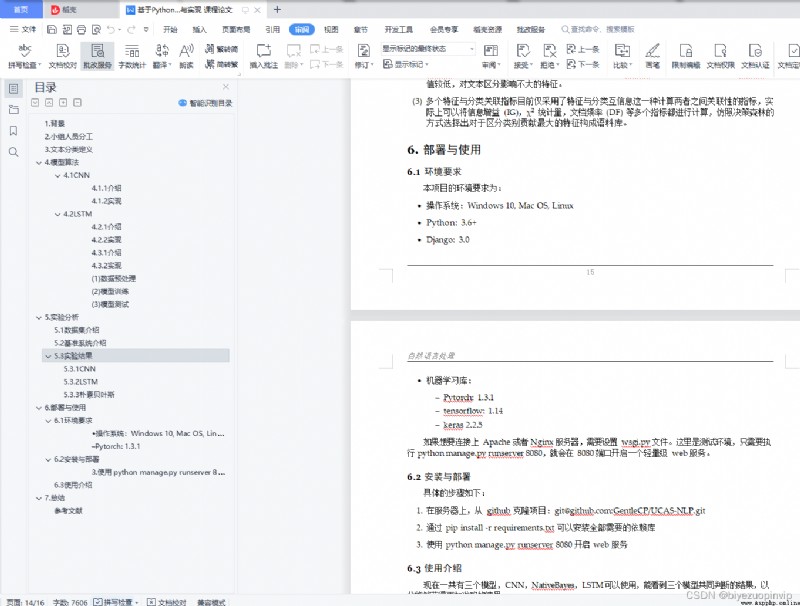
Task: Open the bookmark sidebar panel
Action: [x=14, y=131]
